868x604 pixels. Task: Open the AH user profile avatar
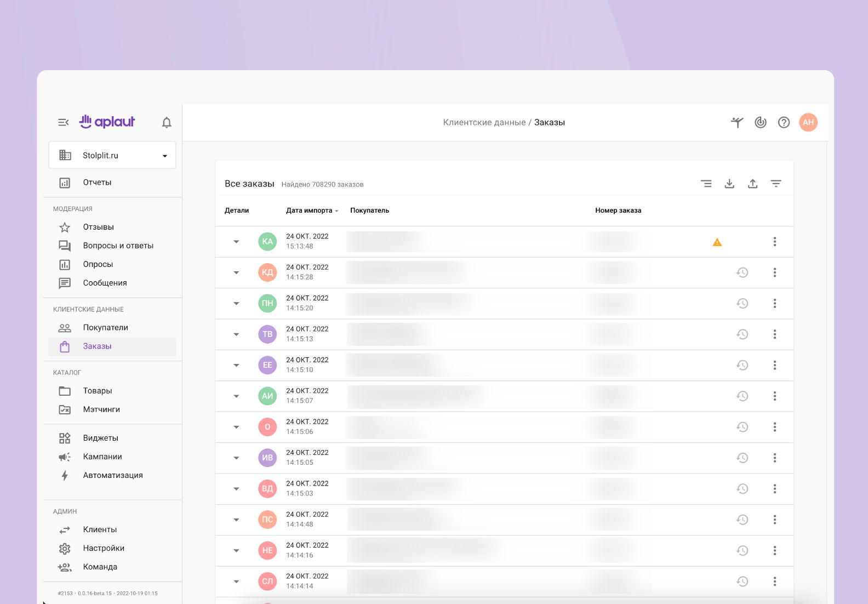[x=808, y=122]
